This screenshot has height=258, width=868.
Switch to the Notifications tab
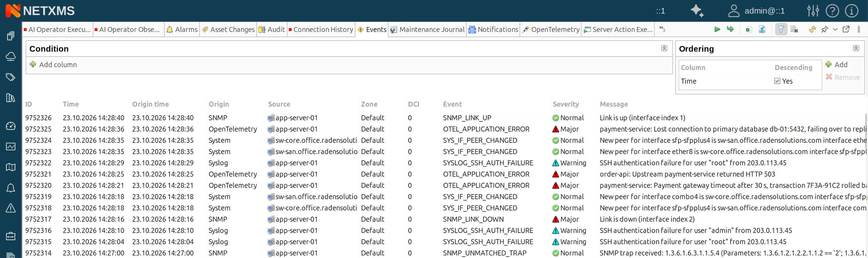pyautogui.click(x=493, y=29)
